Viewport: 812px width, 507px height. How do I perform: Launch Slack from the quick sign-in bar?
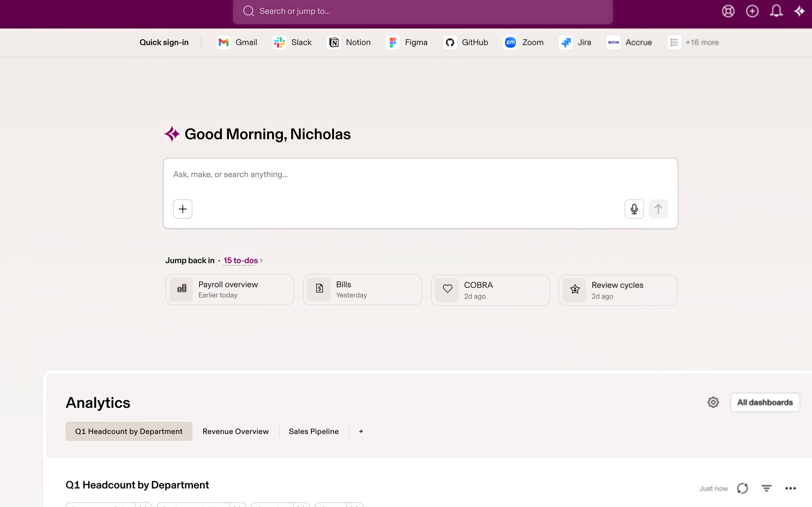pyautogui.click(x=292, y=43)
